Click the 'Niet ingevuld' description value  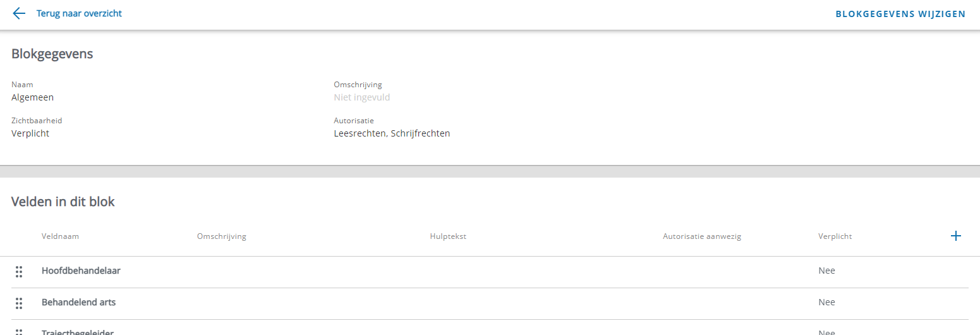(361, 97)
